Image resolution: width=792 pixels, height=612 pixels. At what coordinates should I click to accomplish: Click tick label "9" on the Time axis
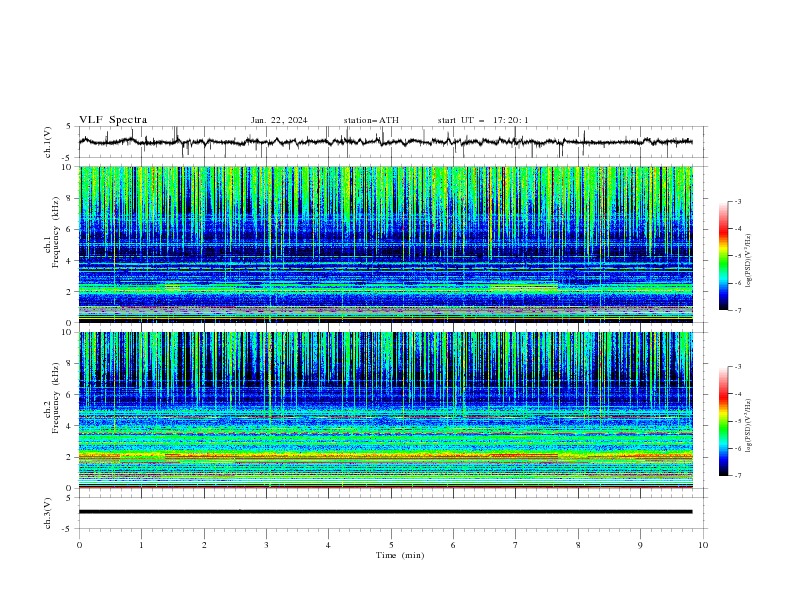point(640,545)
